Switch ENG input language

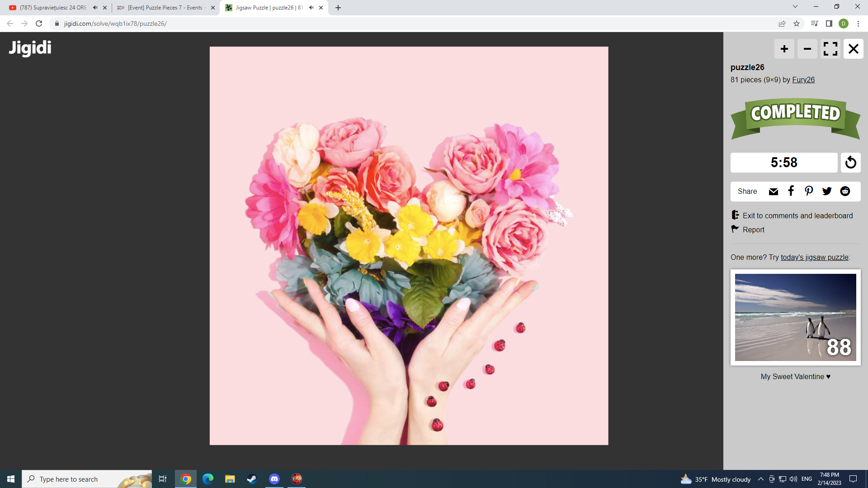point(807,479)
